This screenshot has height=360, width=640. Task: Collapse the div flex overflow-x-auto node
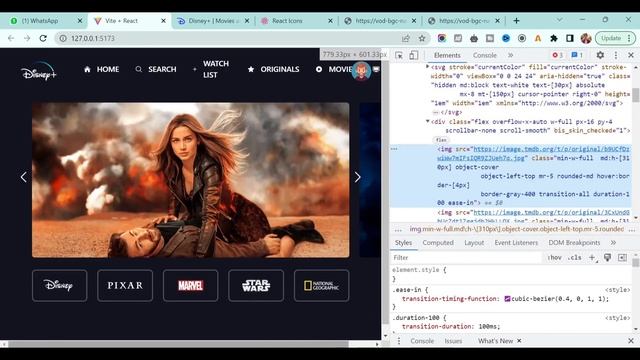tap(427, 121)
